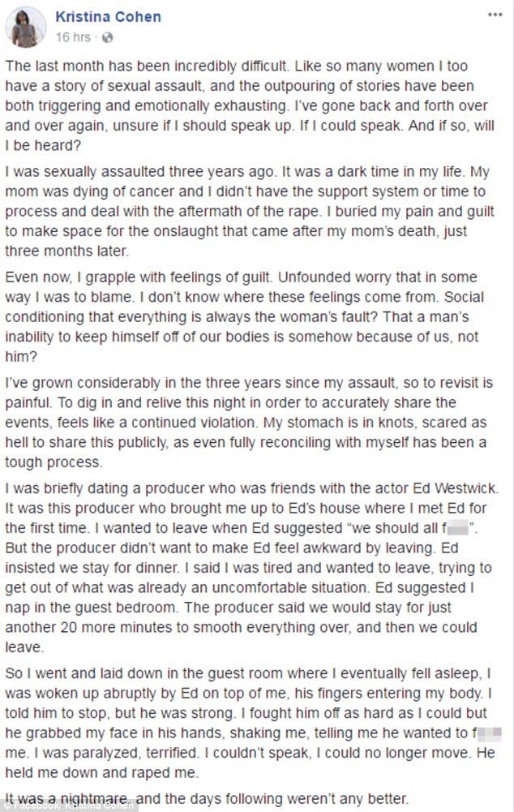Click Kristina Cohen's profile picture
This screenshot has height=812, width=514.
click(25, 27)
